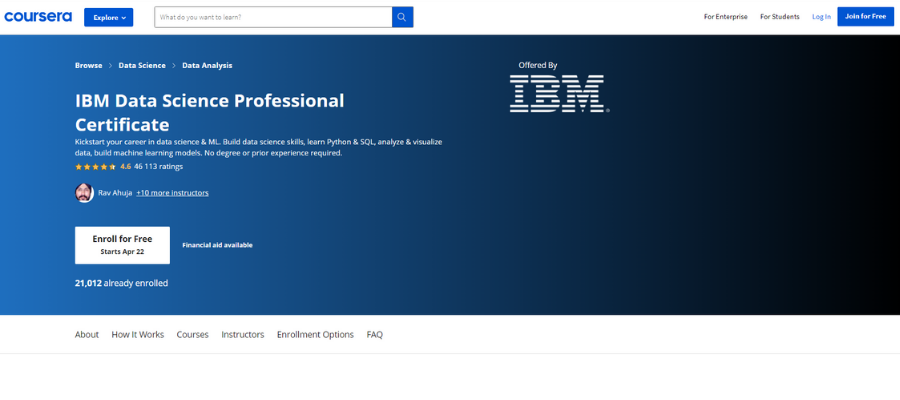The image size is (900, 400).
Task: Click '21,012 already enrolled' text
Action: pos(121,283)
